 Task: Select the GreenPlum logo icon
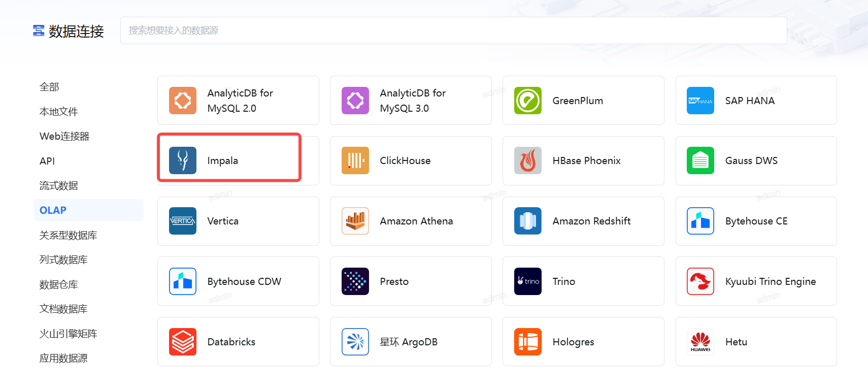pos(528,101)
